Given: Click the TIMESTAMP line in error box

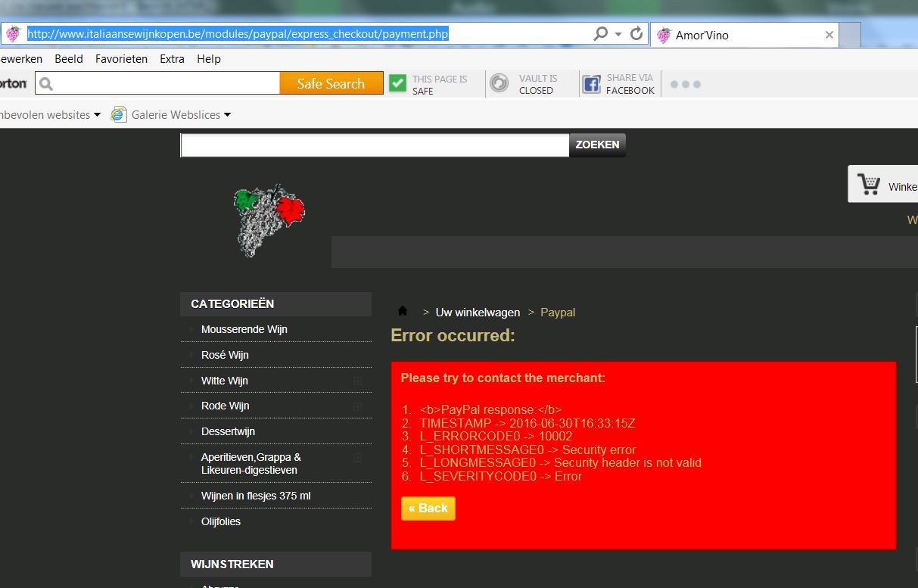Looking at the screenshot, I should click(x=527, y=423).
